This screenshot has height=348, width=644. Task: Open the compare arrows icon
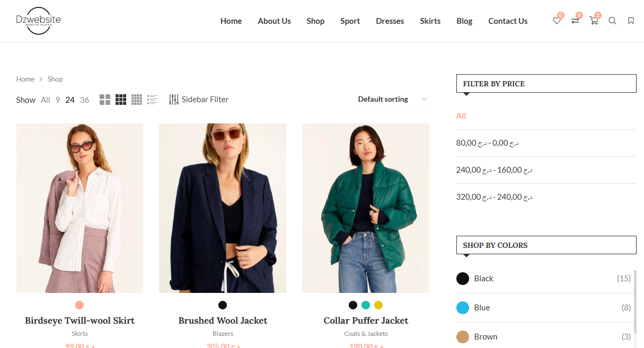(x=575, y=21)
